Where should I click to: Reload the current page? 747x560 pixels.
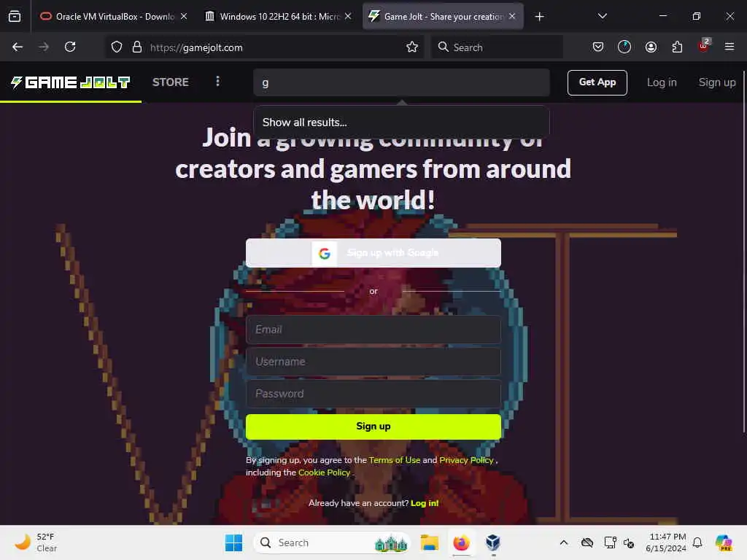point(70,47)
